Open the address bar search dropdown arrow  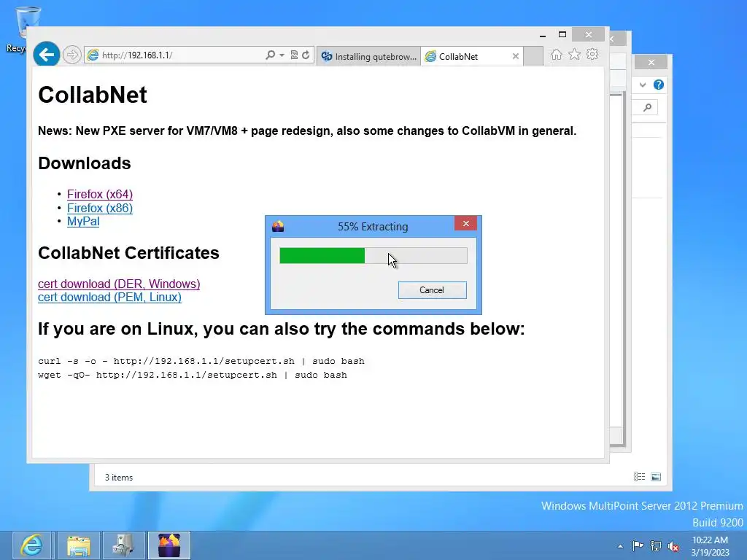(x=282, y=55)
